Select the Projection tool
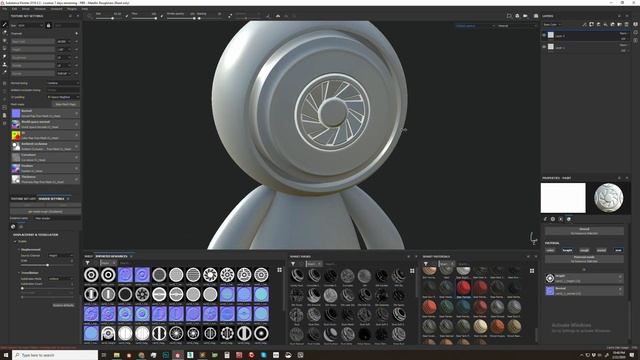 (4, 40)
